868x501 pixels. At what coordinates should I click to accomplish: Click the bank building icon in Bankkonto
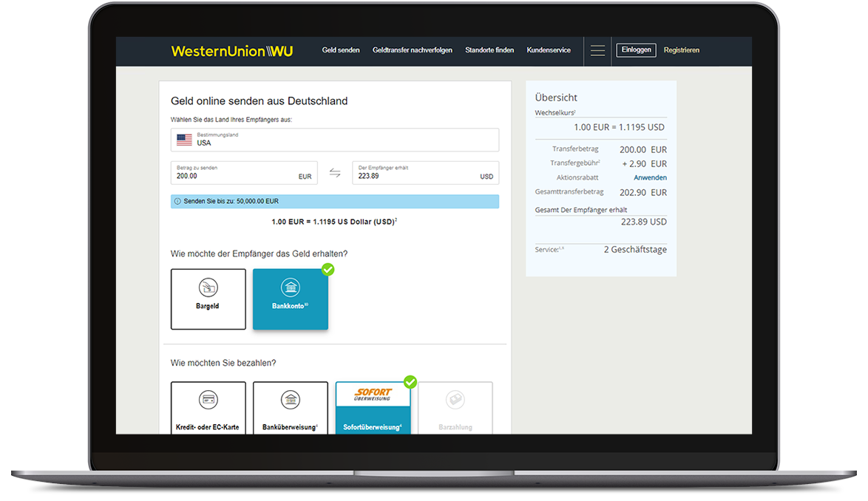(291, 287)
